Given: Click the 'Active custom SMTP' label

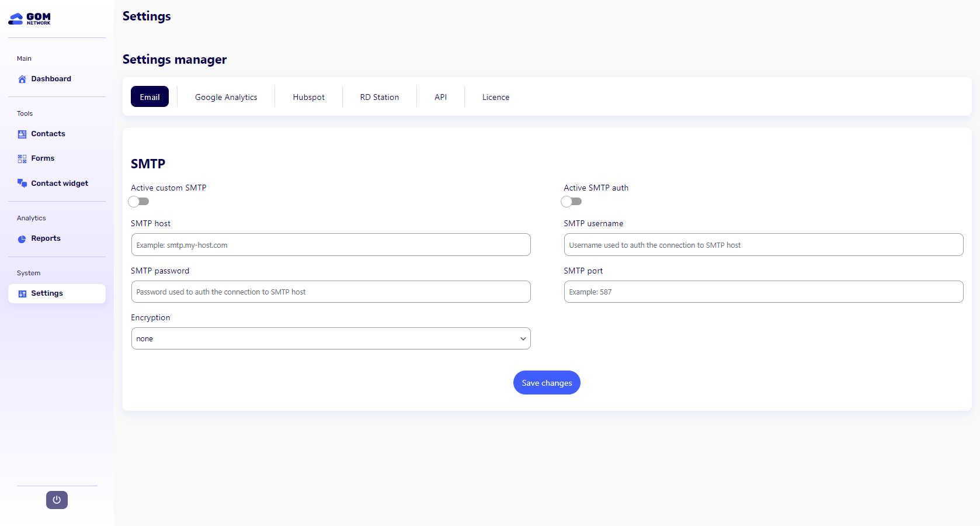Looking at the screenshot, I should [169, 188].
